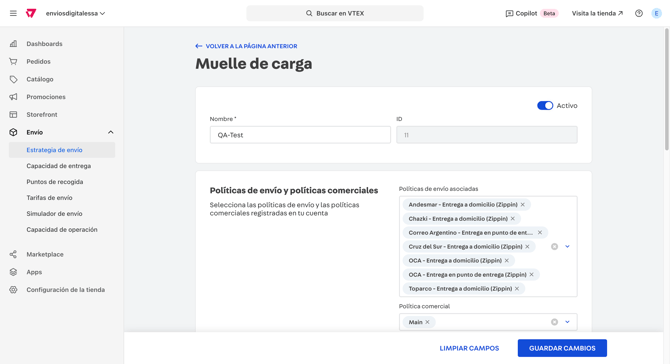The width and height of the screenshot is (670, 364).
Task: Open the hamburger menu icon
Action: point(13,13)
